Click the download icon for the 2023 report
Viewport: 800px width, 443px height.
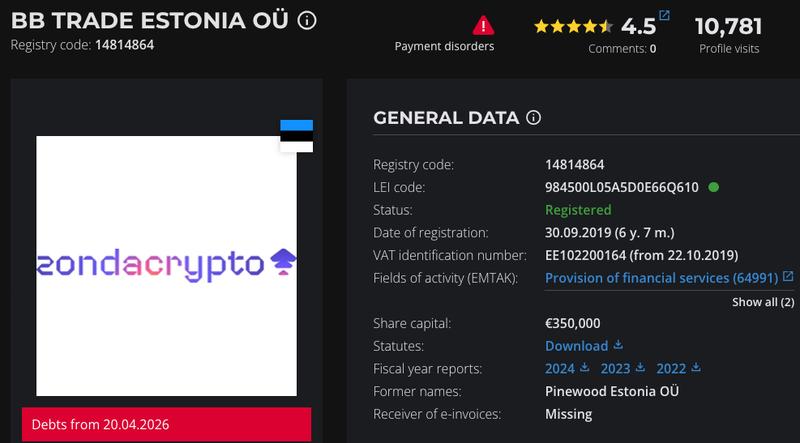coord(640,367)
